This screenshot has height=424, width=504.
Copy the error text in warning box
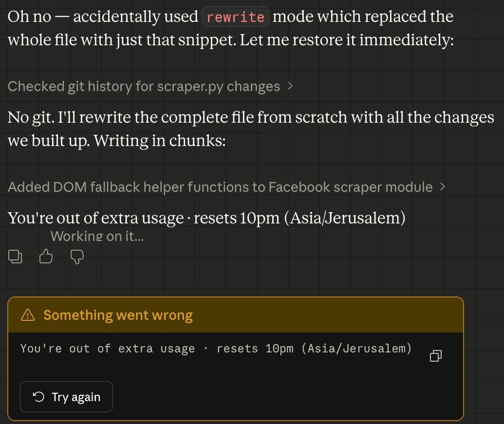coord(436,355)
